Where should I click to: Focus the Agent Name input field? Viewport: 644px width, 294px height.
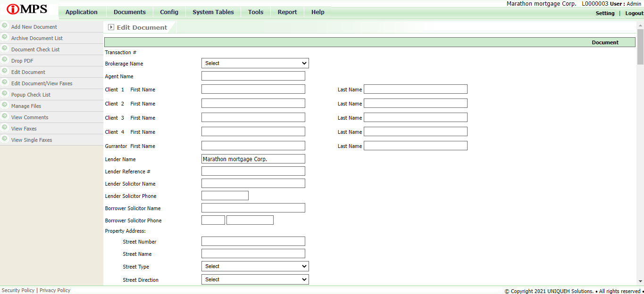coord(253,76)
